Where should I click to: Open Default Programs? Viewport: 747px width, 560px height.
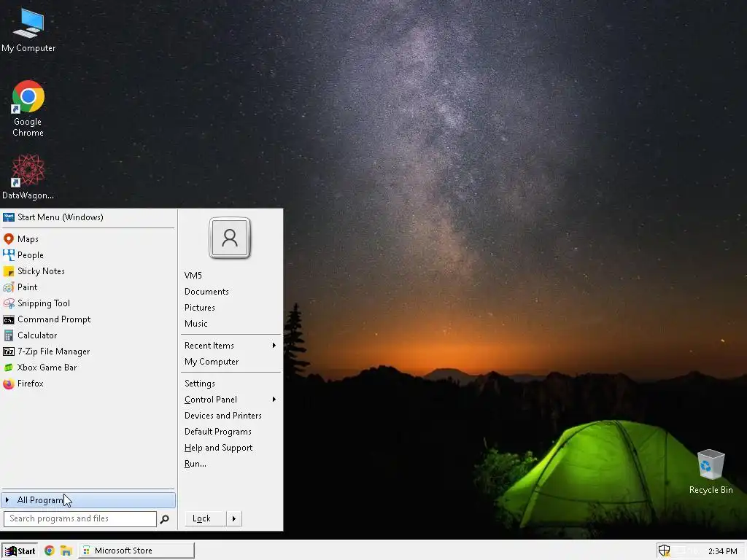[217, 432]
